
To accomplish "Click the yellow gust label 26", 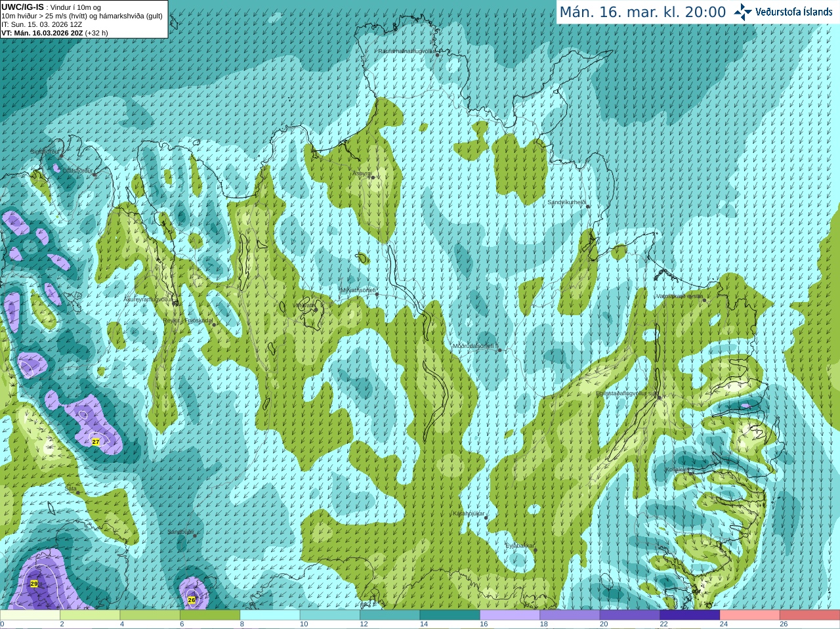I will pyautogui.click(x=192, y=600).
